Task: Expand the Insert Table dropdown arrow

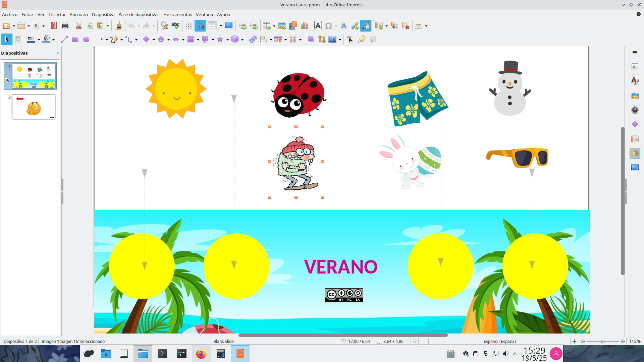Action: pos(274,26)
